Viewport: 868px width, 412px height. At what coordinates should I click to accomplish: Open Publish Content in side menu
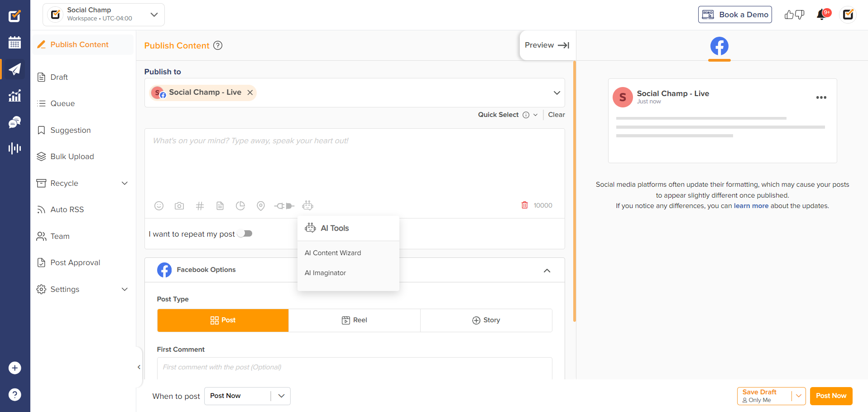pyautogui.click(x=83, y=44)
